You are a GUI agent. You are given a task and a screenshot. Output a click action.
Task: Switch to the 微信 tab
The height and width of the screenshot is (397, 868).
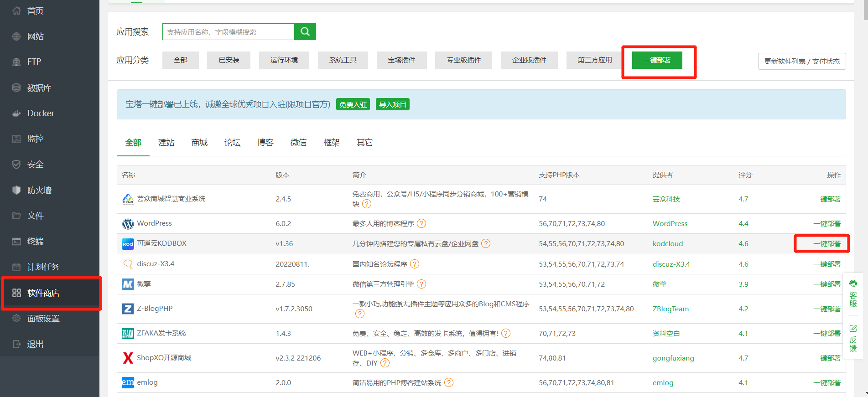click(298, 143)
